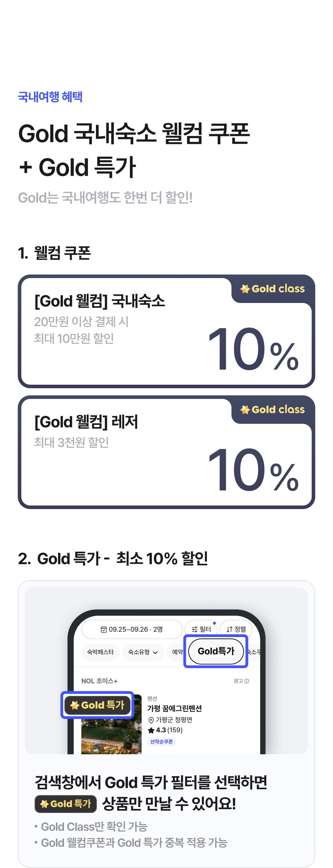The height and width of the screenshot is (868, 333).
Task: Click the star rating icon by 4.3
Action: [151, 730]
